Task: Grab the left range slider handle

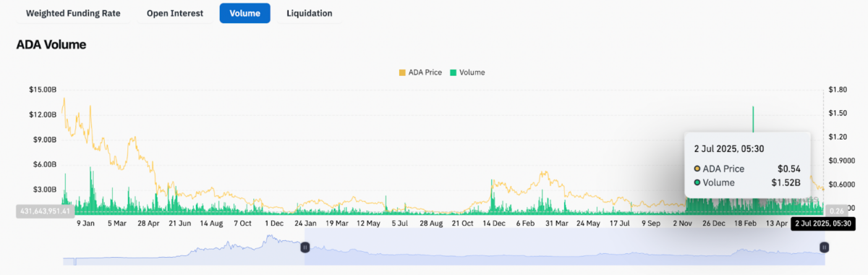Action: (305, 247)
